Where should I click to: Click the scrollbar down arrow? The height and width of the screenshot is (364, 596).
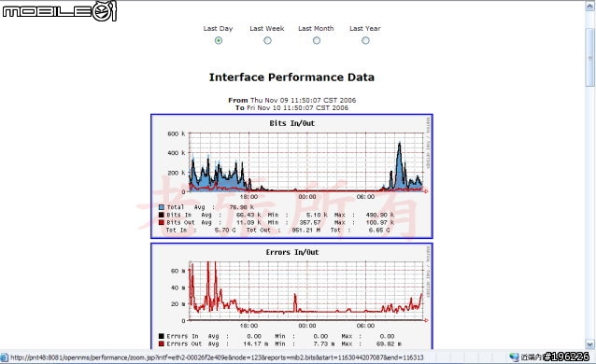589,344
